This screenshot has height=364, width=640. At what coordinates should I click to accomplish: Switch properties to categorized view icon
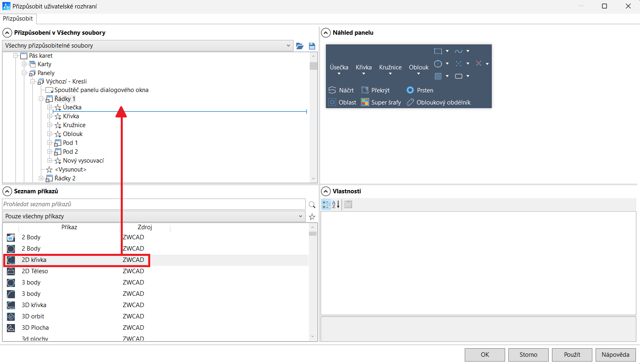(x=326, y=205)
